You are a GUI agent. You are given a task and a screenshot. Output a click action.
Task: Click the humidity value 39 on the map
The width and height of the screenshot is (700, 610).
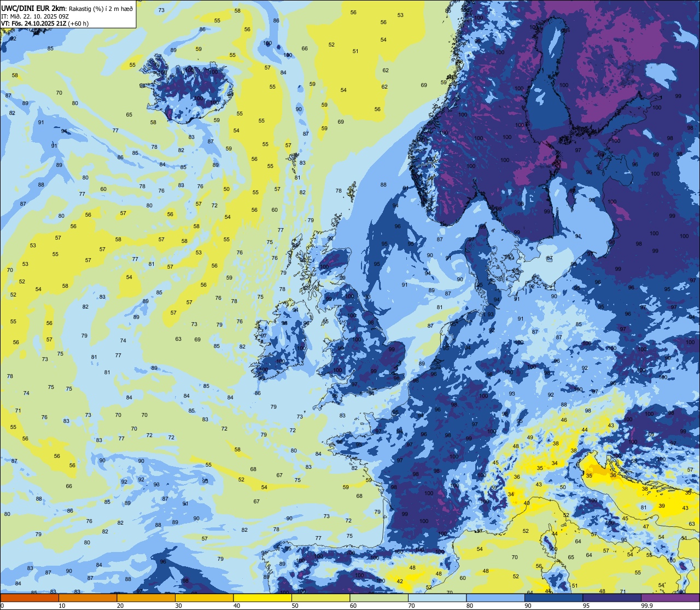coord(662,506)
